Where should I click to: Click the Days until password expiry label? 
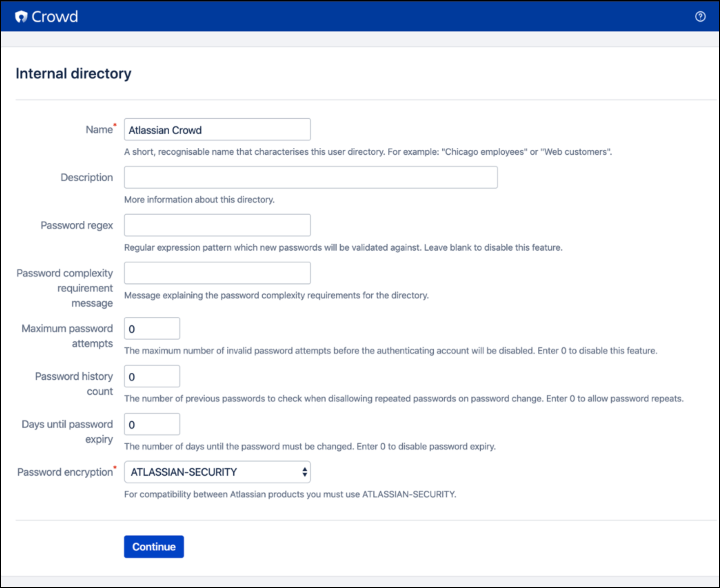tap(67, 432)
